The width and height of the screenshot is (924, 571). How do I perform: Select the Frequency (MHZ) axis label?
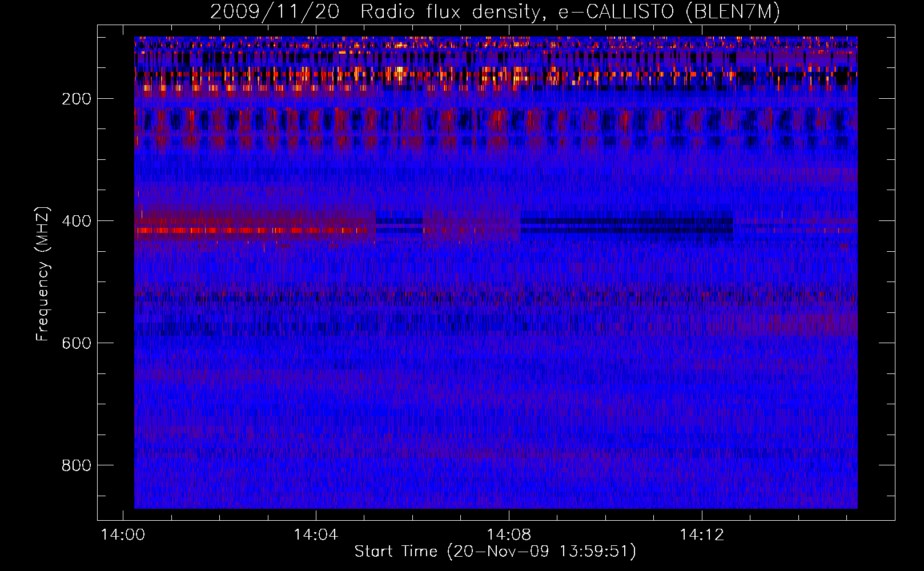coord(43,274)
